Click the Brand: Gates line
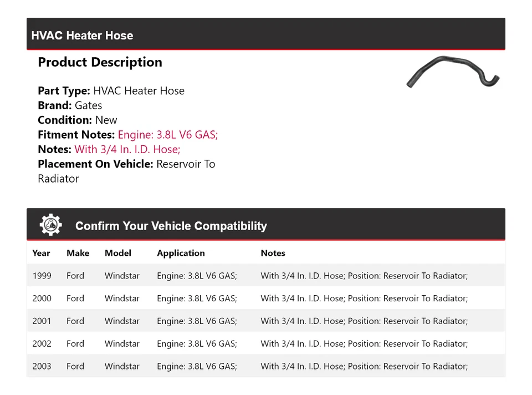532x395 pixels. click(x=70, y=105)
